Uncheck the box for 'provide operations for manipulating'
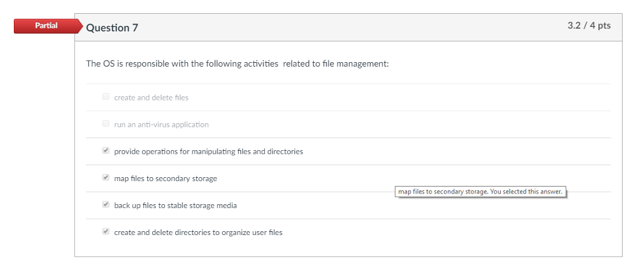Screen dimensions: 644x267 tap(106, 151)
